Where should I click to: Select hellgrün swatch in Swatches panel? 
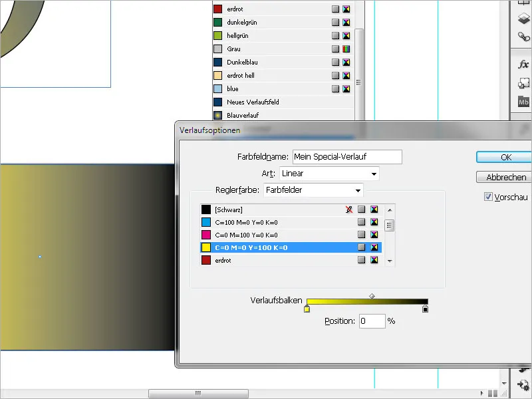pos(283,36)
